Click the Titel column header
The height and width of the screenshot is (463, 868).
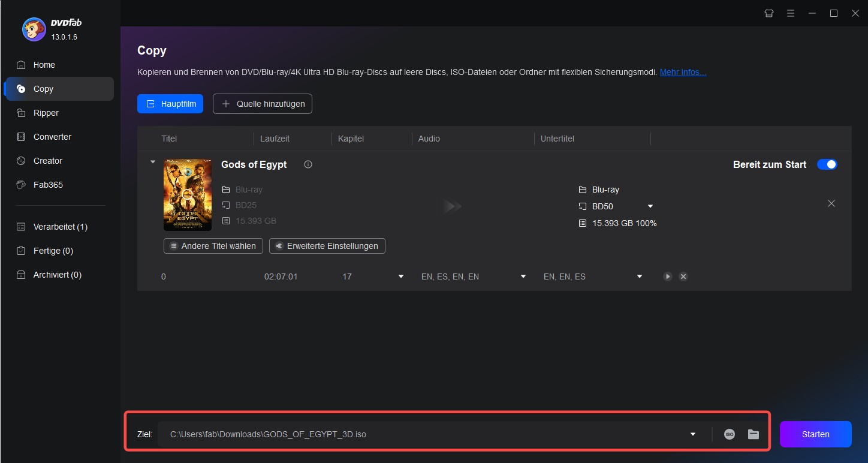point(169,139)
